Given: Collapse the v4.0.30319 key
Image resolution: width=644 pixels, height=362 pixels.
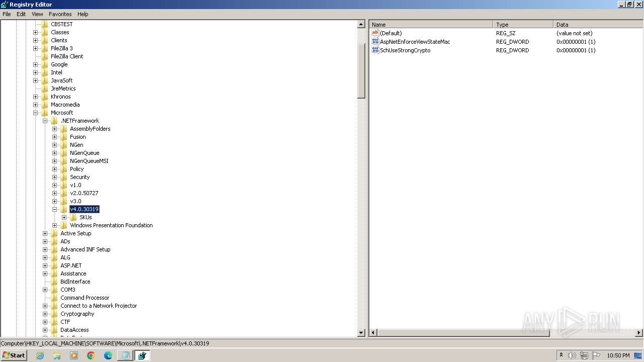Looking at the screenshot, I should coord(55,209).
